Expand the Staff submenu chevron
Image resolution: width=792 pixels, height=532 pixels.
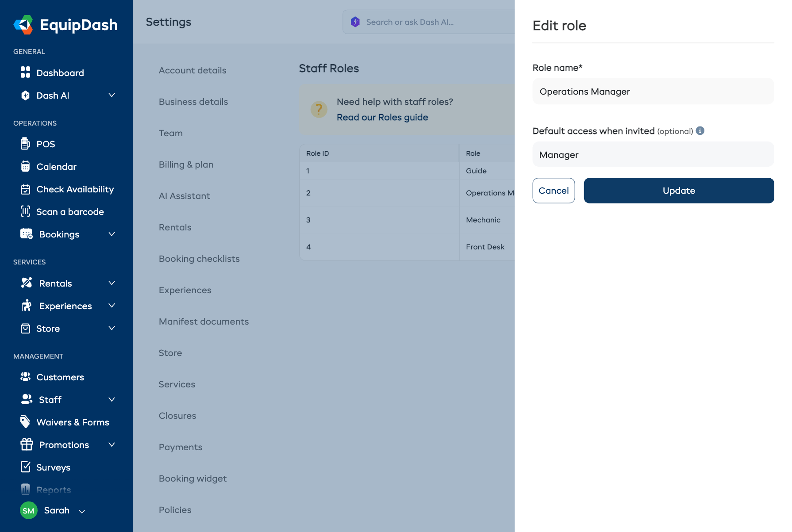(x=112, y=399)
